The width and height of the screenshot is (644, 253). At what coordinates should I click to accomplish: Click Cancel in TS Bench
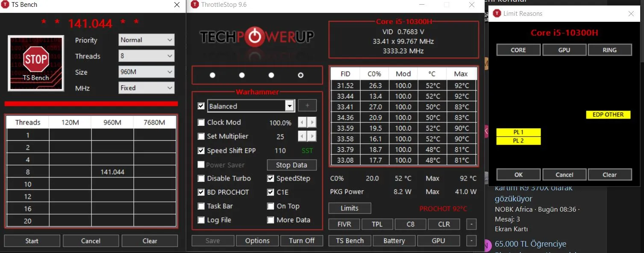pyautogui.click(x=91, y=241)
